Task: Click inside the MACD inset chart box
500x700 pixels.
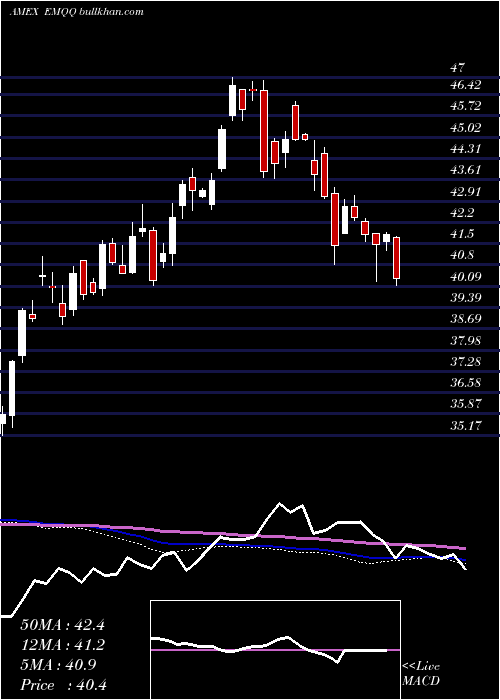Action: (275, 650)
